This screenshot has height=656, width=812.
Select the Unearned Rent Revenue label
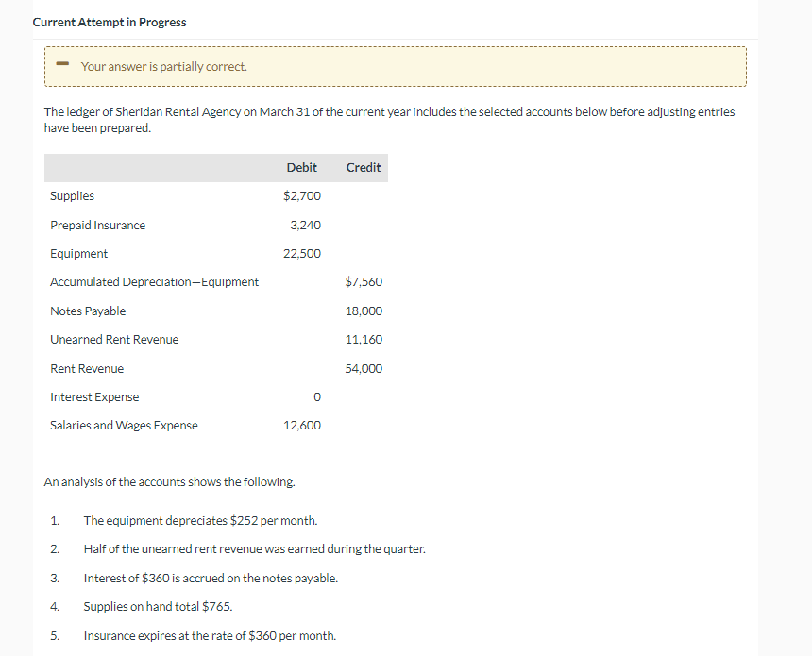[114, 340]
